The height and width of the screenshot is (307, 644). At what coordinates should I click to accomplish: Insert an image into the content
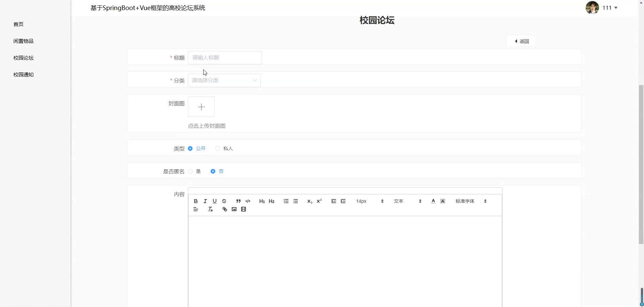pos(234,209)
